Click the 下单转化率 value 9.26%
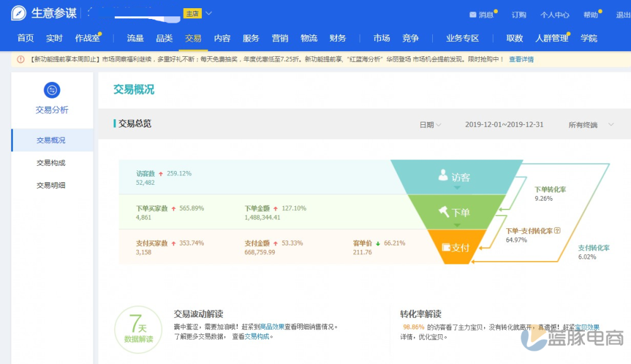Viewport: 631px width, 364px height. tap(543, 199)
